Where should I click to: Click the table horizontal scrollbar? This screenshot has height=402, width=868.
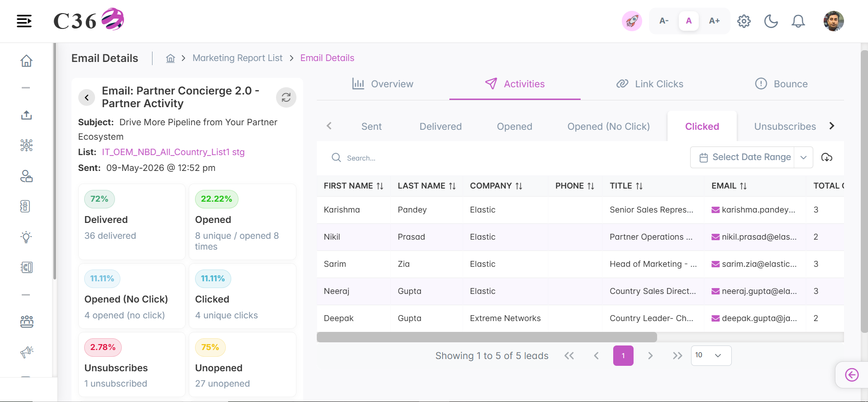click(x=486, y=337)
